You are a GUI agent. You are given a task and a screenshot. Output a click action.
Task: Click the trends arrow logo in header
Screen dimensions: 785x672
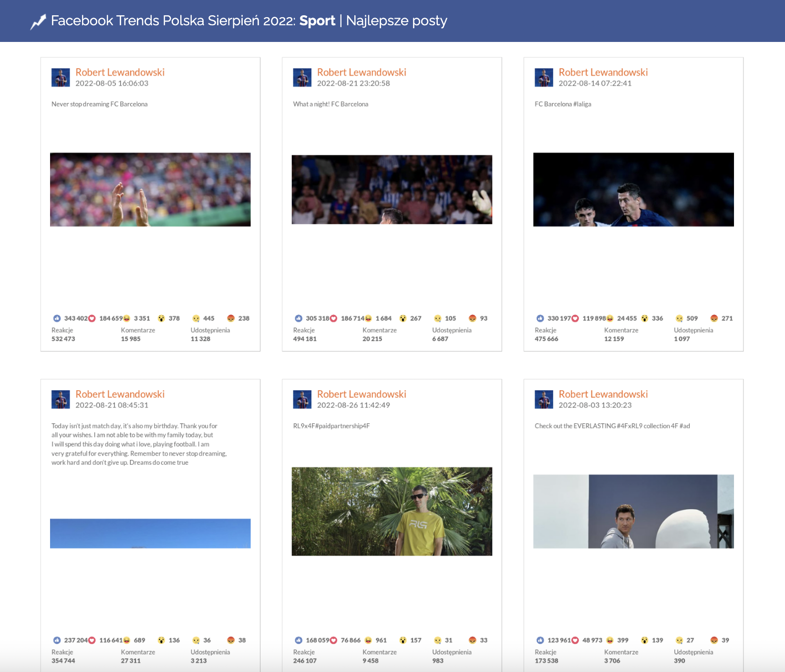pyautogui.click(x=38, y=21)
